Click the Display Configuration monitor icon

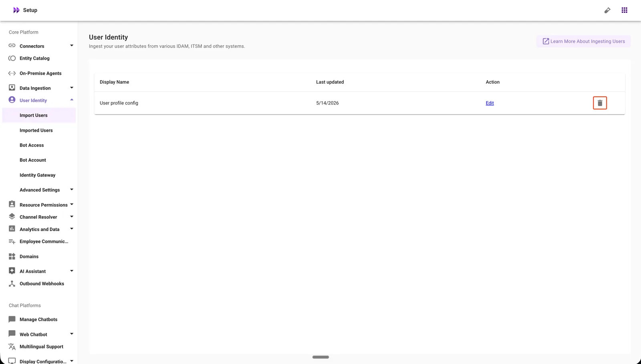click(x=12, y=361)
